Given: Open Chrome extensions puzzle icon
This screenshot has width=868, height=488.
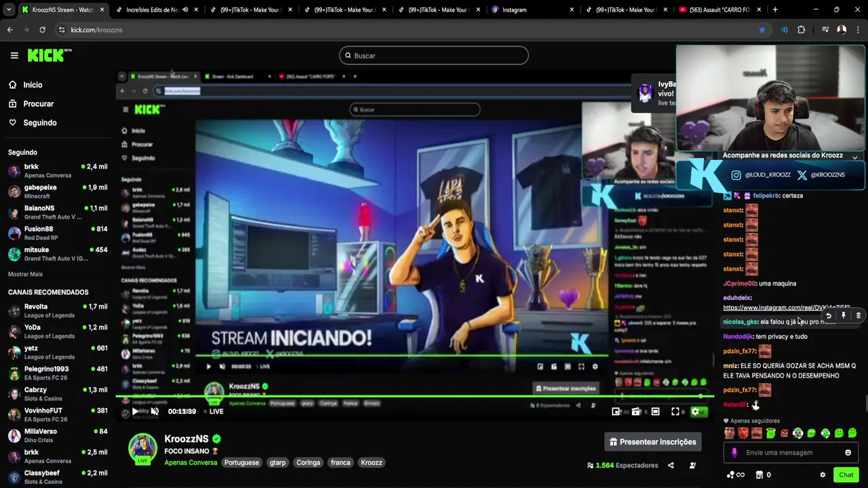Looking at the screenshot, I should (802, 30).
